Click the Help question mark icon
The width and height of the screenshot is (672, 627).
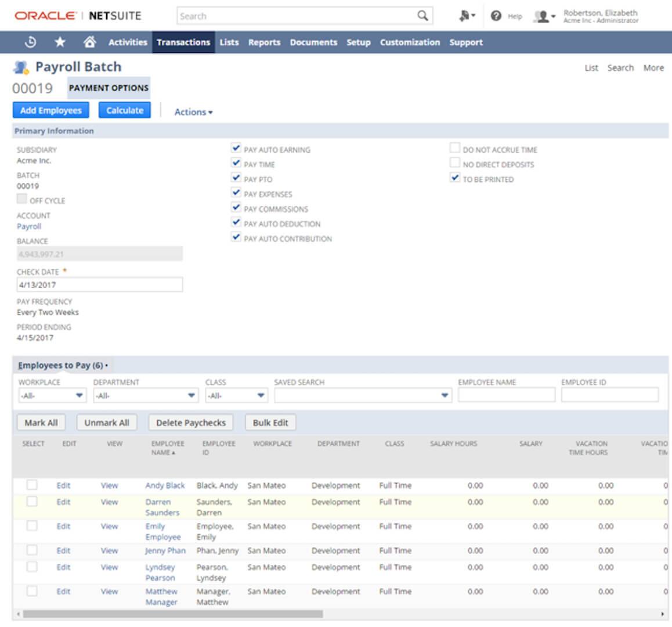[x=496, y=16]
